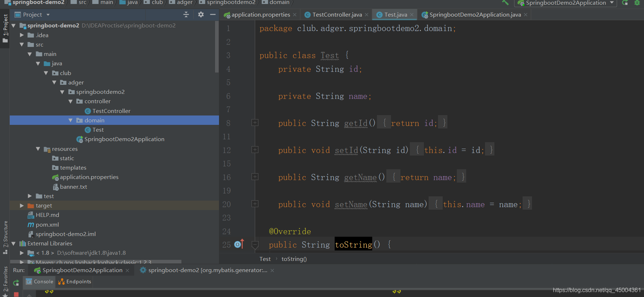The width and height of the screenshot is (644, 297).
Task: Click the Project tree vertical scrollbar
Action: coord(217,47)
